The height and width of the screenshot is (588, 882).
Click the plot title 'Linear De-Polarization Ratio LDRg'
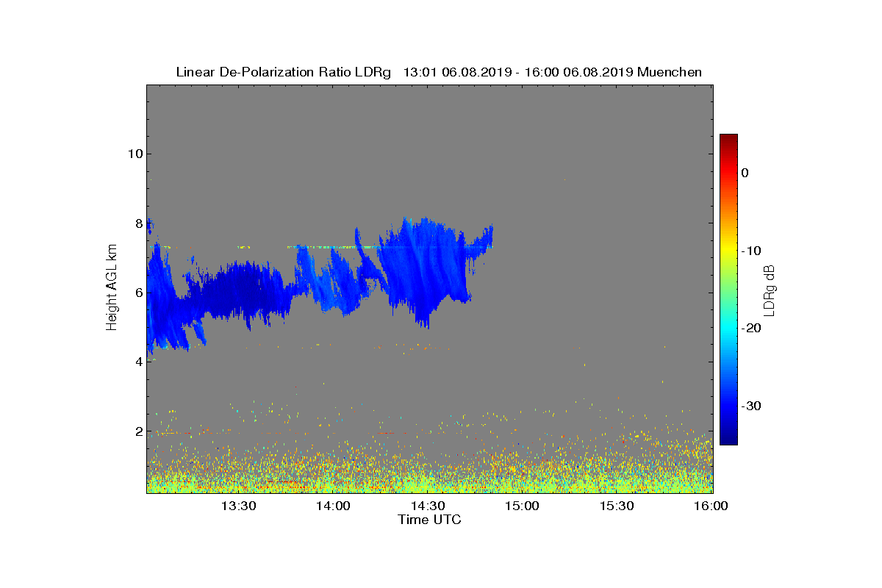[x=283, y=72]
